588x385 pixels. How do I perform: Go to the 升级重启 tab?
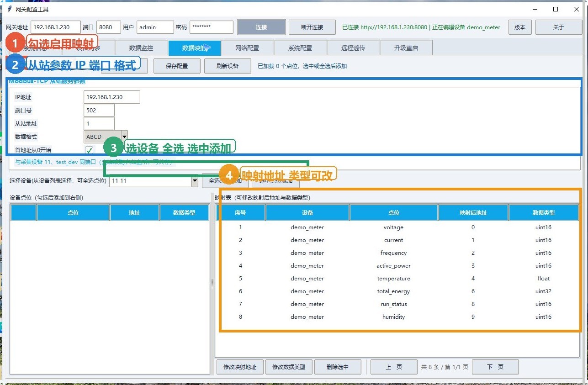point(406,48)
